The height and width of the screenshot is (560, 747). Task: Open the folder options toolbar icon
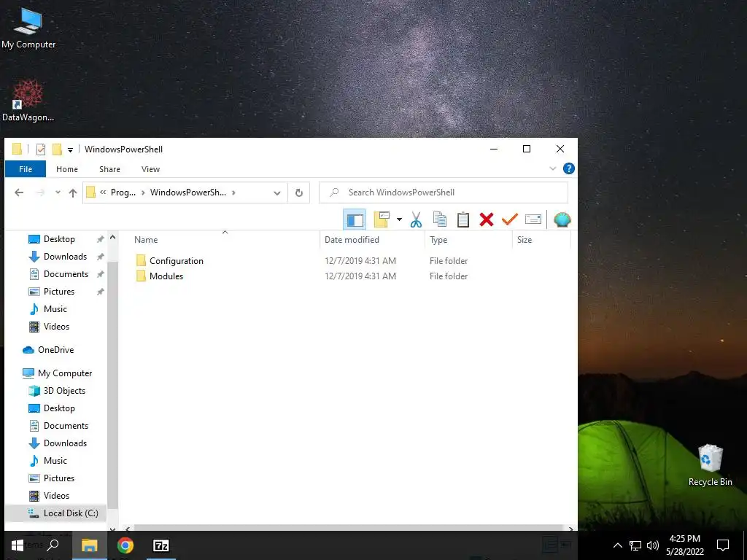click(382, 219)
